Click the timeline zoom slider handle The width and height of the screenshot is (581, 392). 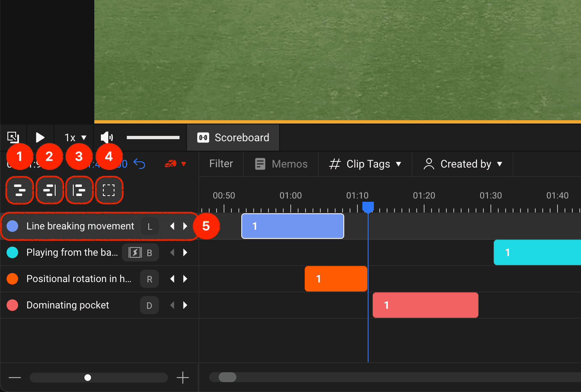point(88,378)
